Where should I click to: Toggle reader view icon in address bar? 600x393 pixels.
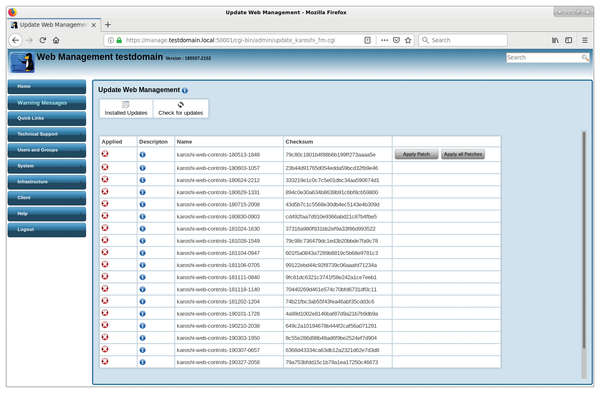[367, 40]
